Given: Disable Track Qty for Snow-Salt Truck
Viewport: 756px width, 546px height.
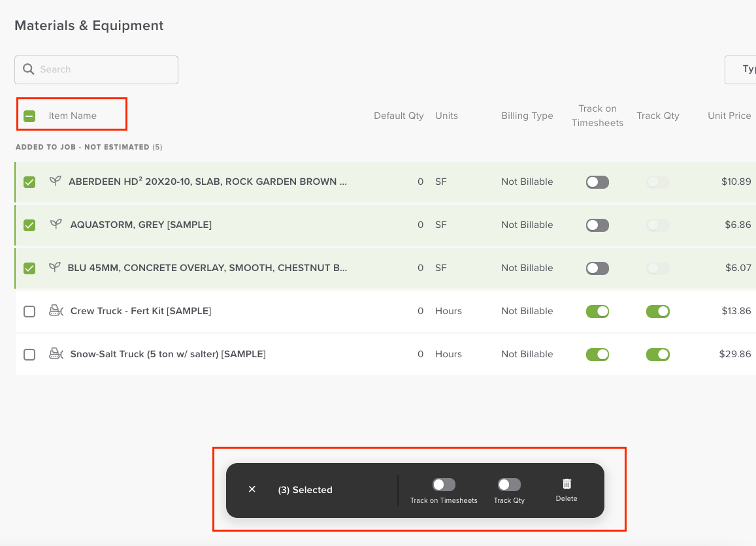Looking at the screenshot, I should (x=657, y=355).
